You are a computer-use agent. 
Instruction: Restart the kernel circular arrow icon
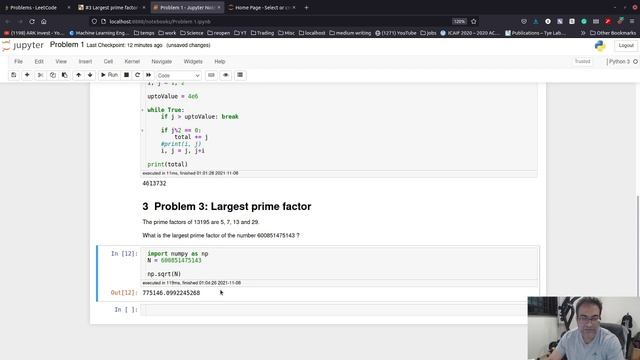click(138, 75)
